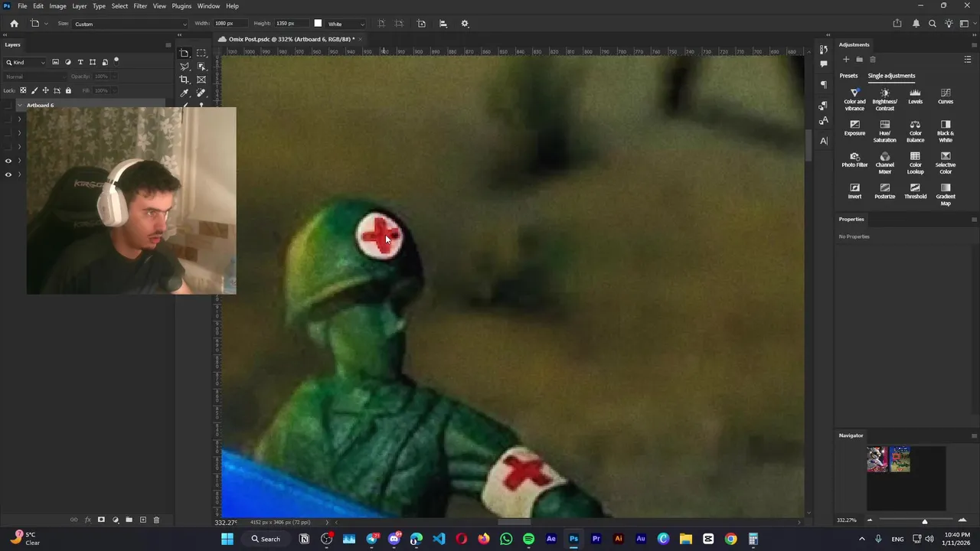980x551 pixels.
Task: Open the Window menu
Action: pos(208,6)
